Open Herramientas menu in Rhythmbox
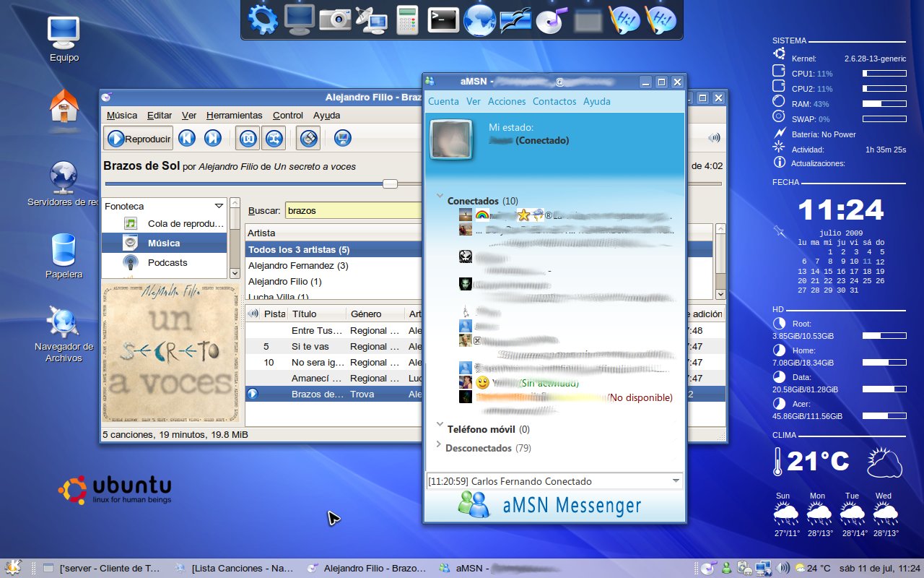Viewport: 924px width, 578px height. click(234, 115)
